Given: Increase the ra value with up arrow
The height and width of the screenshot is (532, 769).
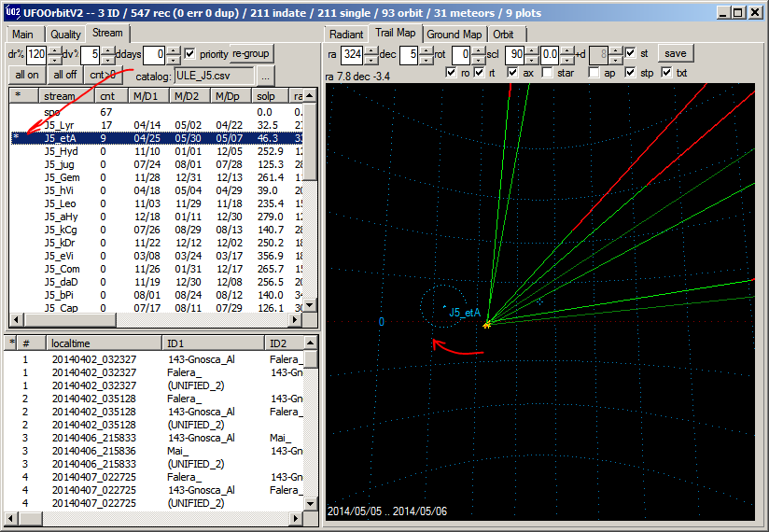Looking at the screenshot, I should pos(370,49).
